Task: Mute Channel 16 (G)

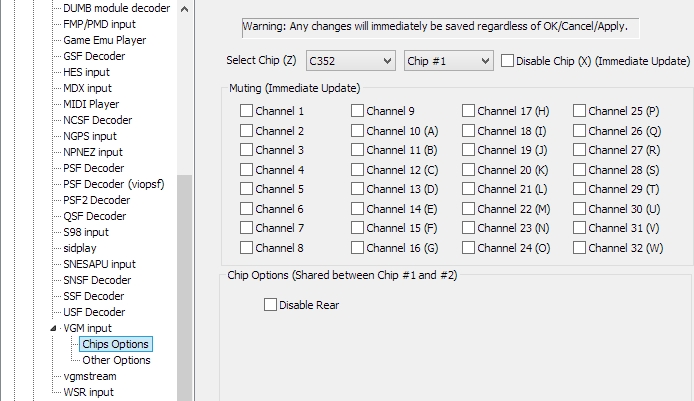Action: tap(358, 248)
